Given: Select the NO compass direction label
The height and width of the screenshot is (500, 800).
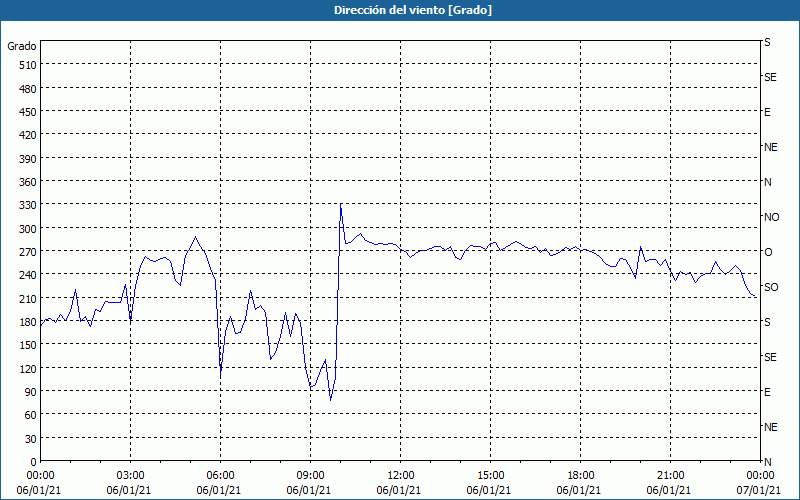Looking at the screenshot, I should [771, 217].
